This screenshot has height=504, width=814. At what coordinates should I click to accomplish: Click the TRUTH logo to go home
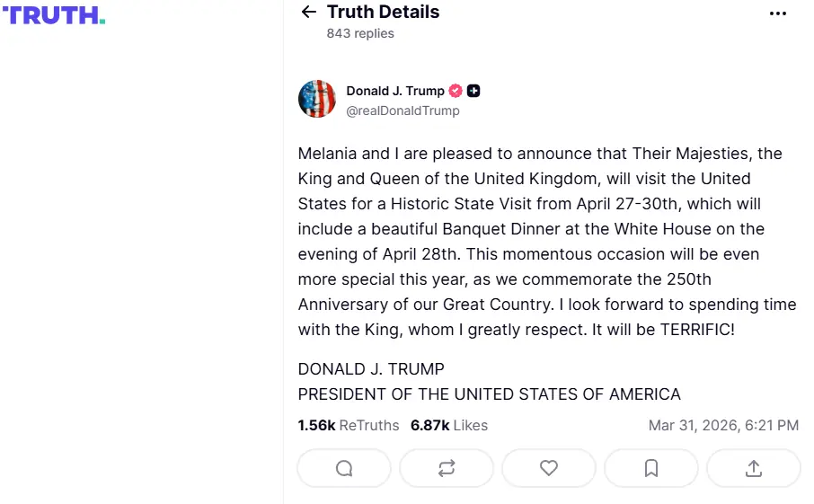tap(54, 15)
